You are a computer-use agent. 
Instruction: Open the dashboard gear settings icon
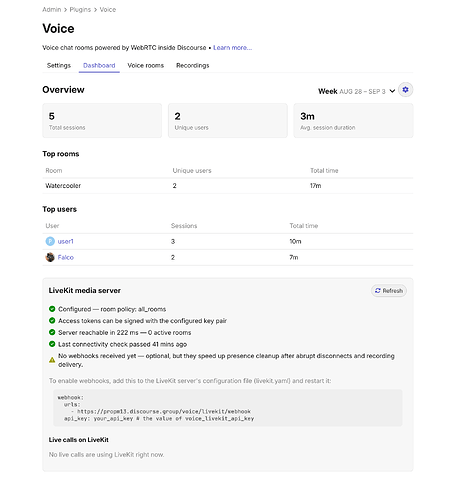point(405,90)
